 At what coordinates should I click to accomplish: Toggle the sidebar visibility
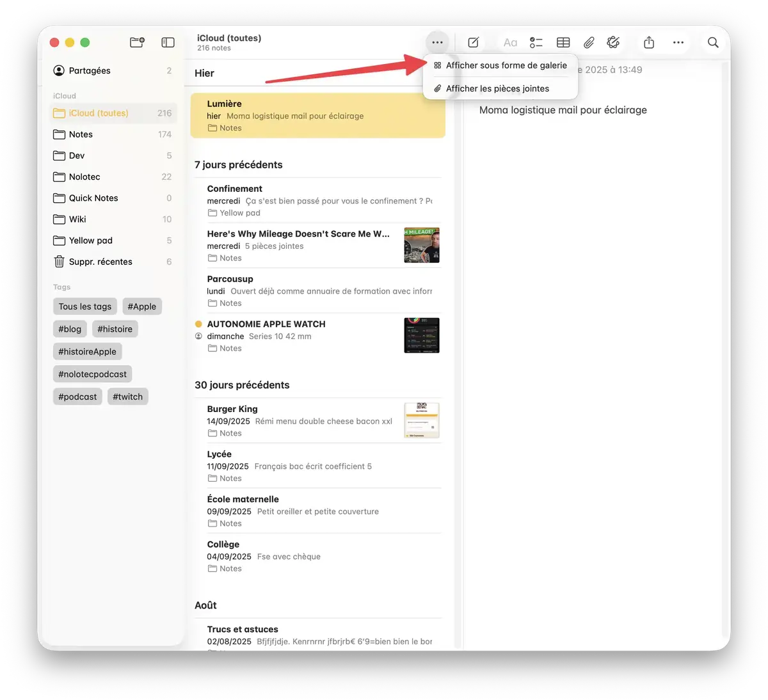(168, 42)
